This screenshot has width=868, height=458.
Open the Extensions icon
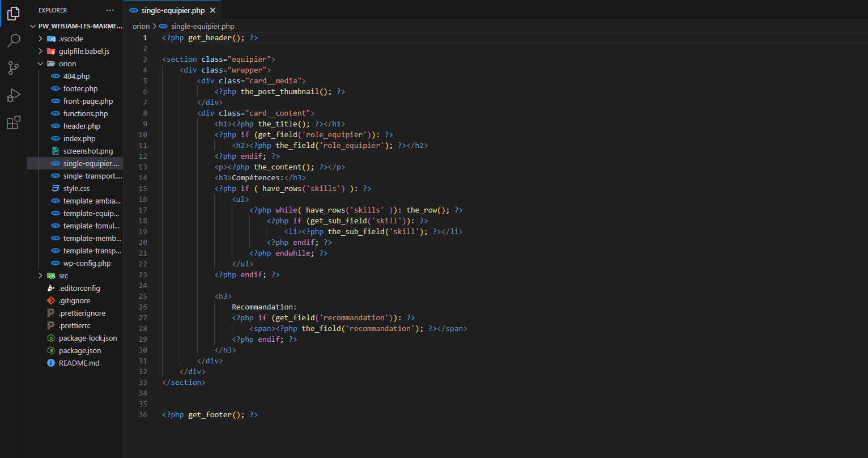coord(12,122)
